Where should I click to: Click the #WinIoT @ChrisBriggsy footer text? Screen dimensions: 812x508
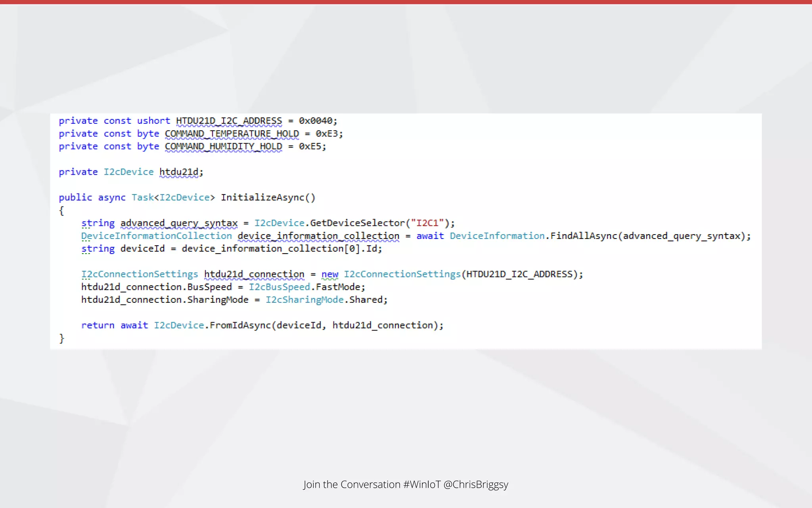click(456, 485)
